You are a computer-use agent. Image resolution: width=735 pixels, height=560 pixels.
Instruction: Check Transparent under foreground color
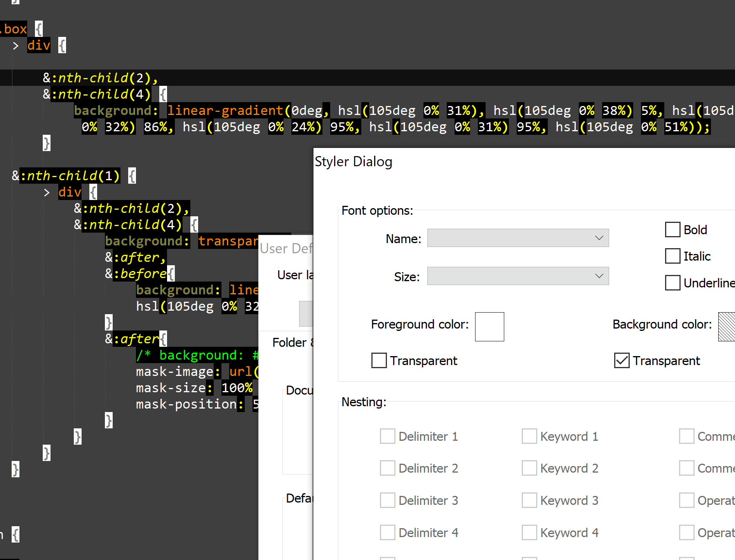tap(379, 360)
